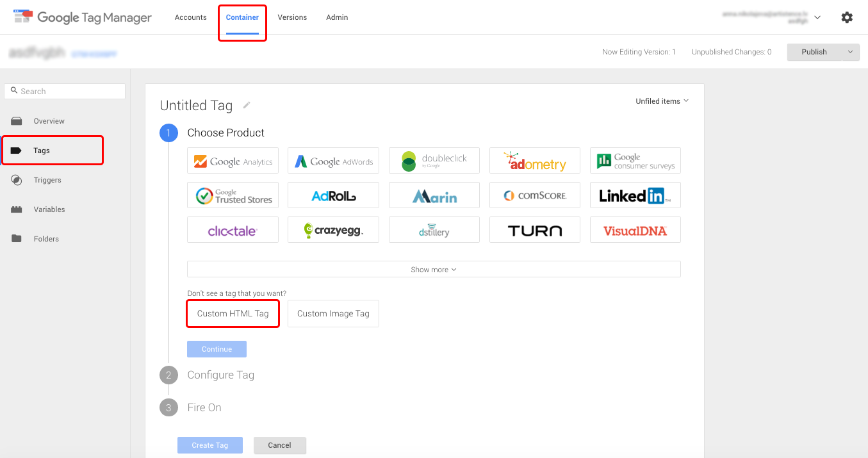Click the Create Tag button
Viewport: 868px width, 458px height.
click(x=210, y=445)
